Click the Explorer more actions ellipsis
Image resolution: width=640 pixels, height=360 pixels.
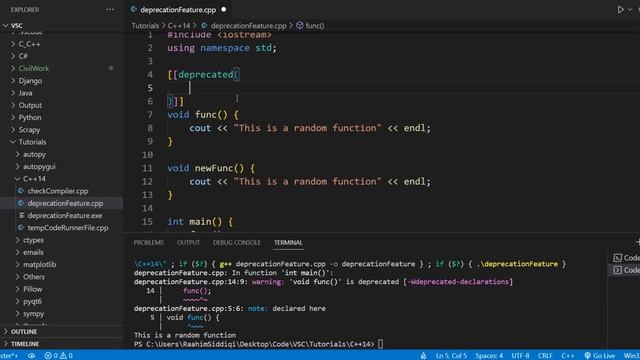(110, 9)
